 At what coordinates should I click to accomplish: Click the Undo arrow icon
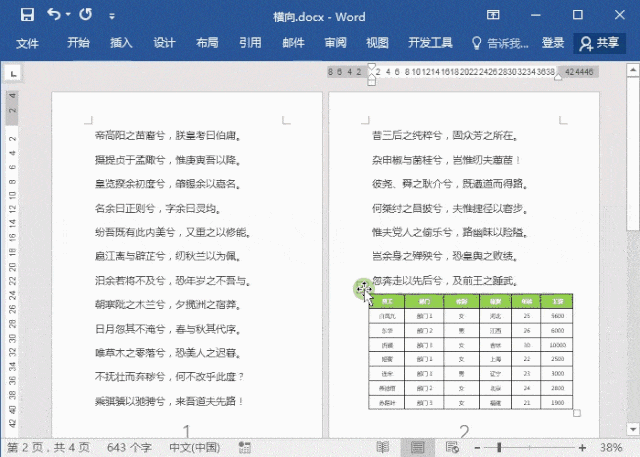tap(53, 15)
